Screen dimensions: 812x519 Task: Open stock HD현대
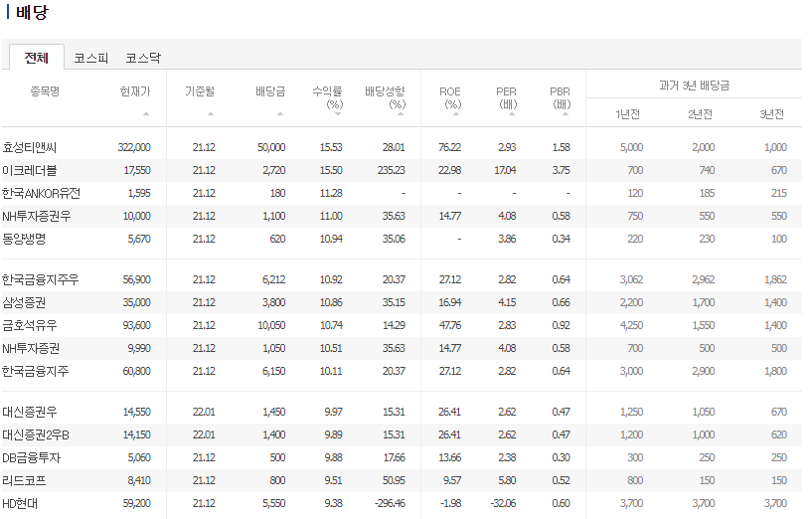click(x=20, y=503)
